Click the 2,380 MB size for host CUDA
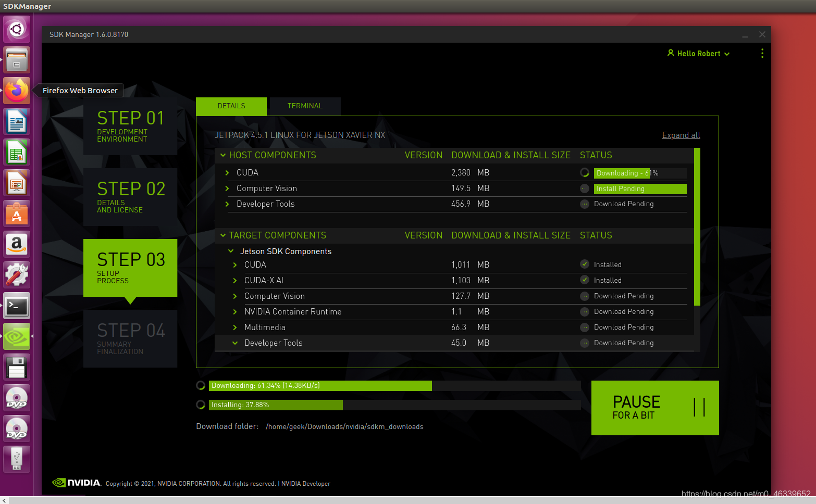Image resolution: width=816 pixels, height=504 pixels. [470, 173]
